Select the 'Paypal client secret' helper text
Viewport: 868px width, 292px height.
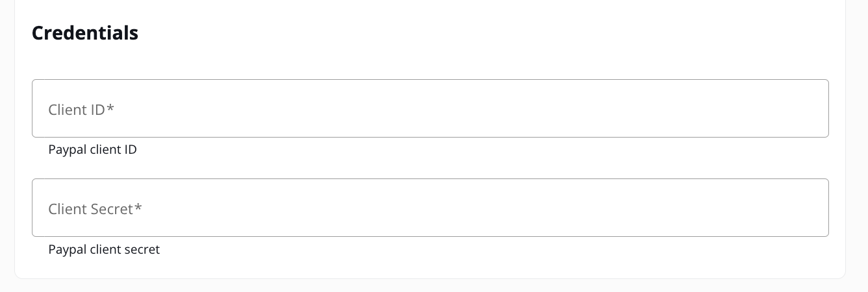pyautogui.click(x=104, y=249)
